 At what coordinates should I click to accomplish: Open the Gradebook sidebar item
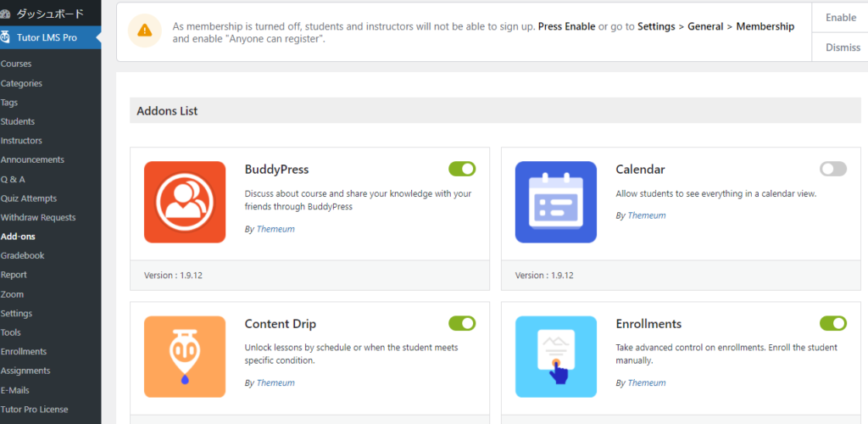(x=23, y=256)
